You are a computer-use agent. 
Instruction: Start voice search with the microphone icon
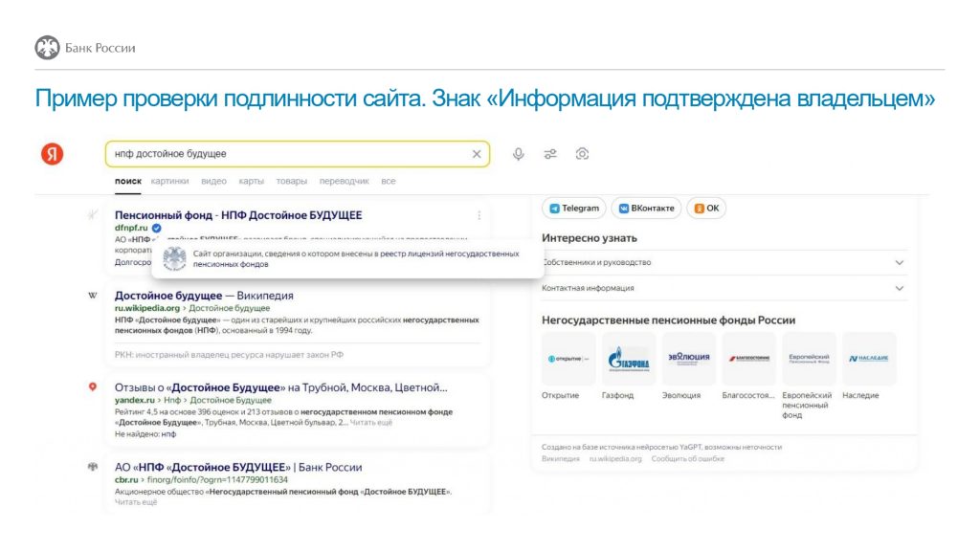pyautogui.click(x=518, y=154)
